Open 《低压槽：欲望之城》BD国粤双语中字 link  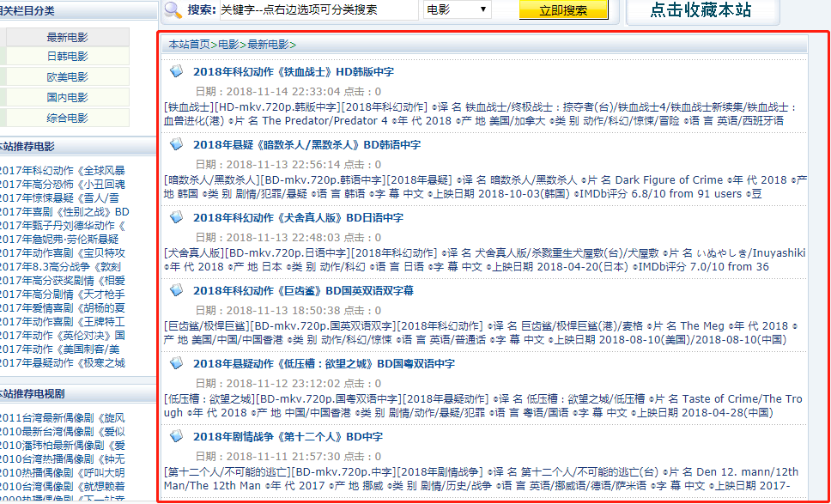click(x=324, y=365)
